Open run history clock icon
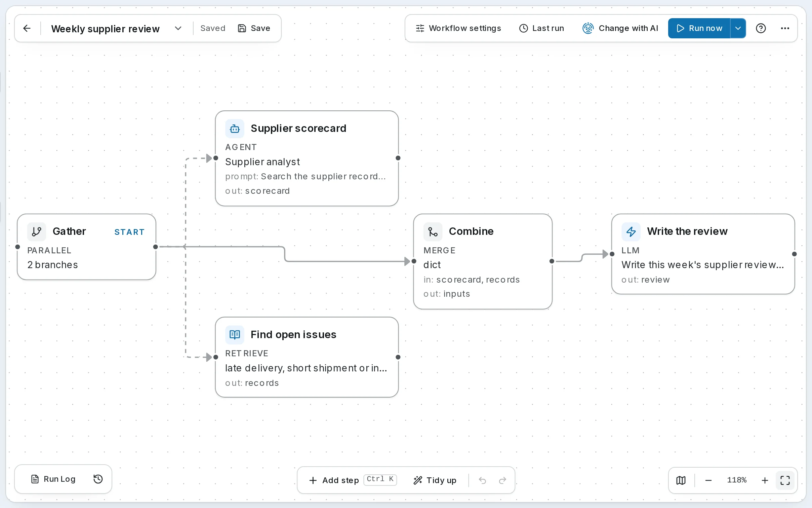812x508 pixels. pos(98,479)
